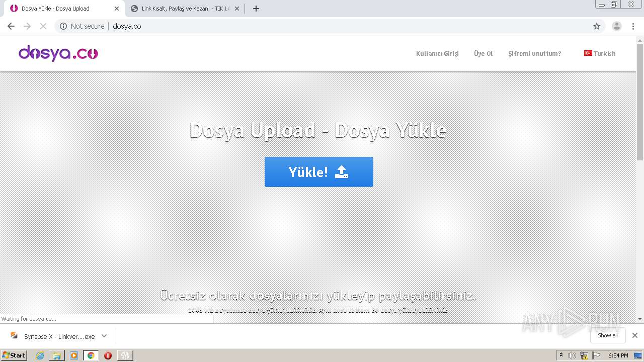
Task: Close the TIK.LA link shortener tab
Action: [237, 9]
